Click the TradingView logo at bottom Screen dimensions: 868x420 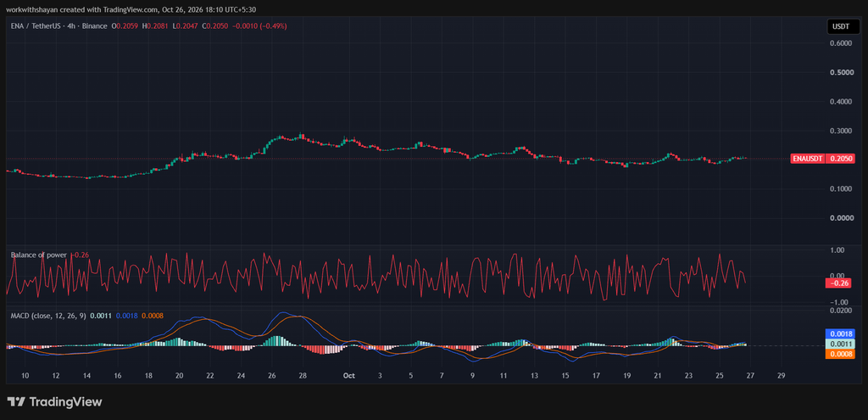54,401
